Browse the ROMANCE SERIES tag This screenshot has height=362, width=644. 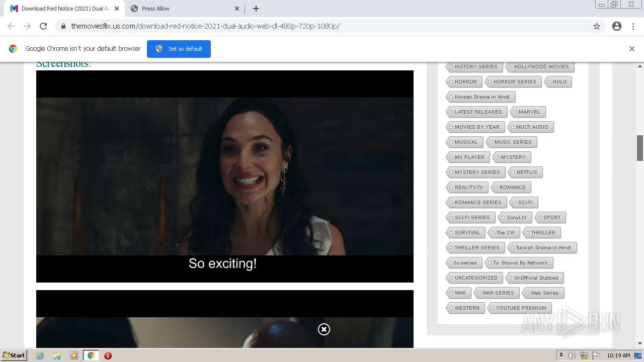pos(476,202)
